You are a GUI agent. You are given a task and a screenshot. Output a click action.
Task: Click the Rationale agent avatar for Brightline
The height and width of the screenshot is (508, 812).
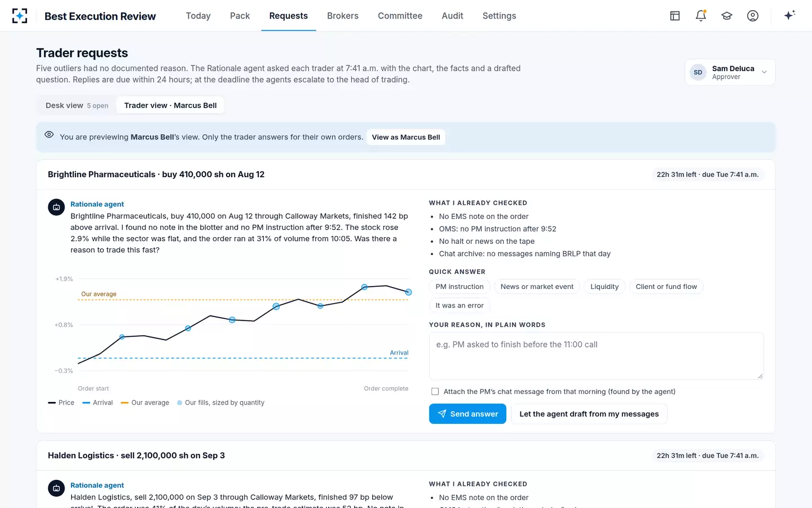56,207
